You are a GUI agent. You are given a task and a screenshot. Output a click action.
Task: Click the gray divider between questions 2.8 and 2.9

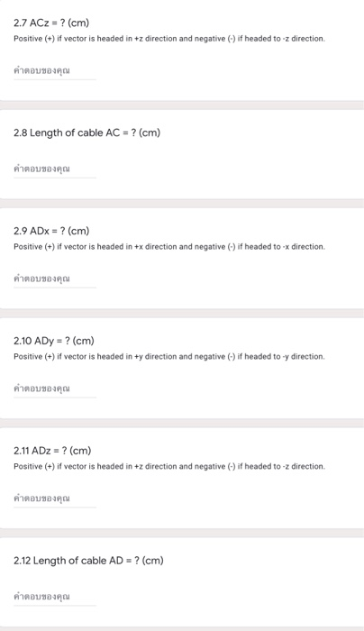(182, 203)
